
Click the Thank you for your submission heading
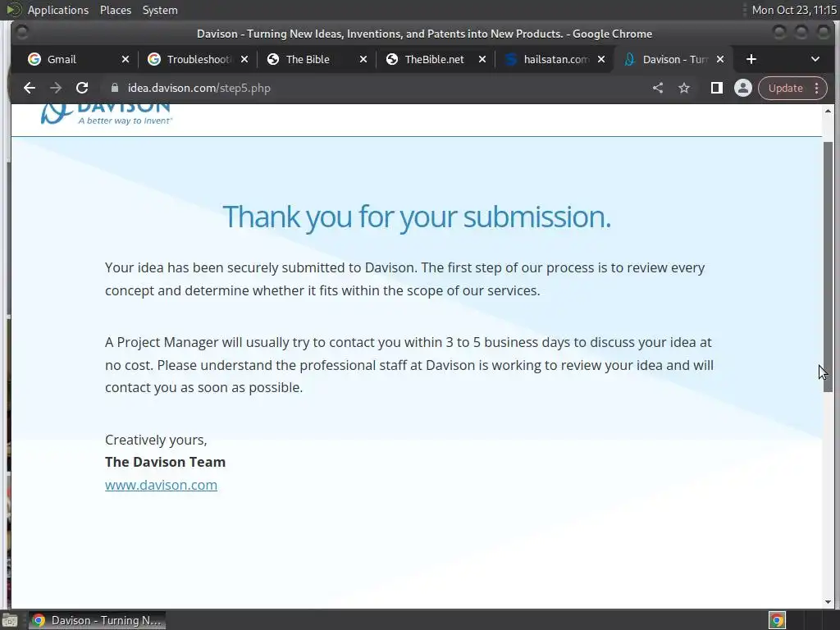point(416,217)
